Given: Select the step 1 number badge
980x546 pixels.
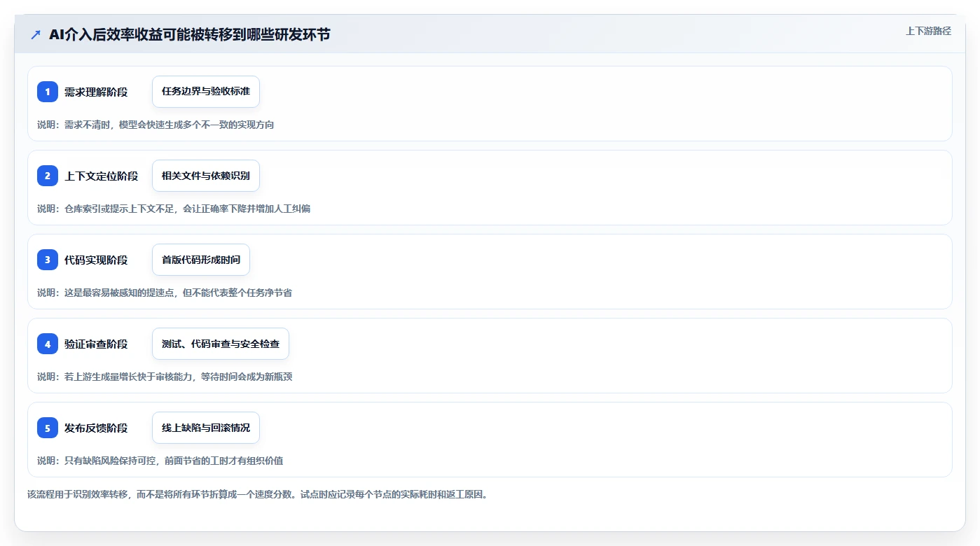Looking at the screenshot, I should coord(48,92).
